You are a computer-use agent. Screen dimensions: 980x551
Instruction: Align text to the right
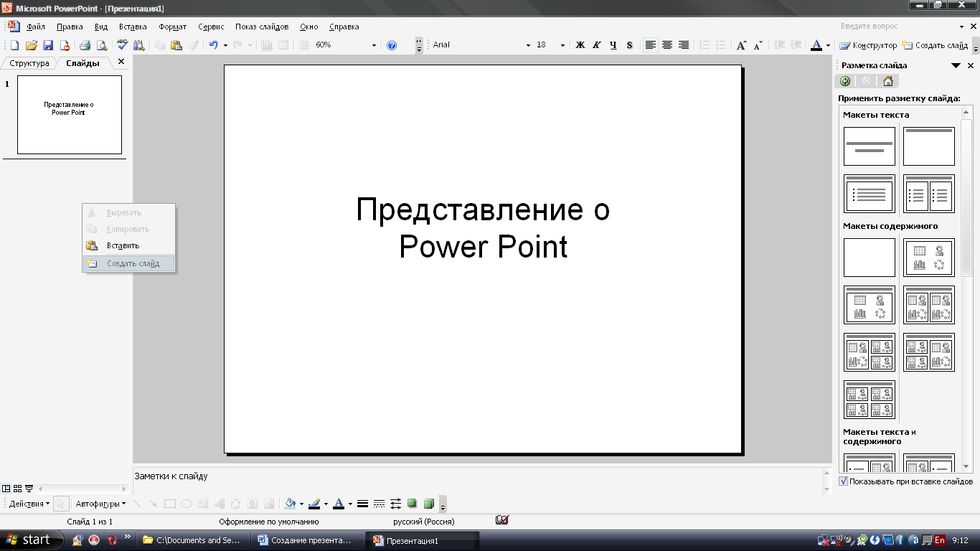[x=684, y=45]
